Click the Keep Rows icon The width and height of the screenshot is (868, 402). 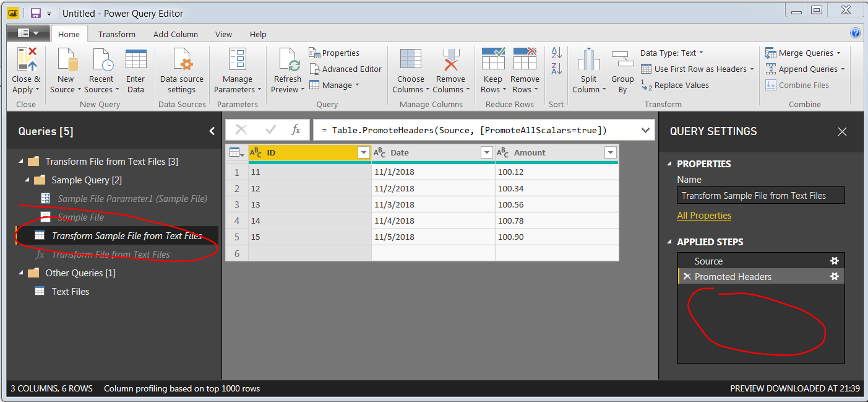tap(493, 59)
